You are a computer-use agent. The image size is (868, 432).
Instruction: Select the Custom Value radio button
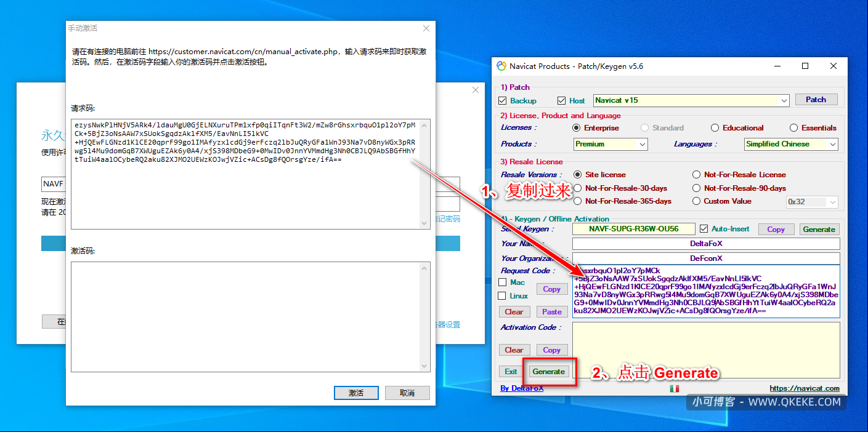coord(696,201)
